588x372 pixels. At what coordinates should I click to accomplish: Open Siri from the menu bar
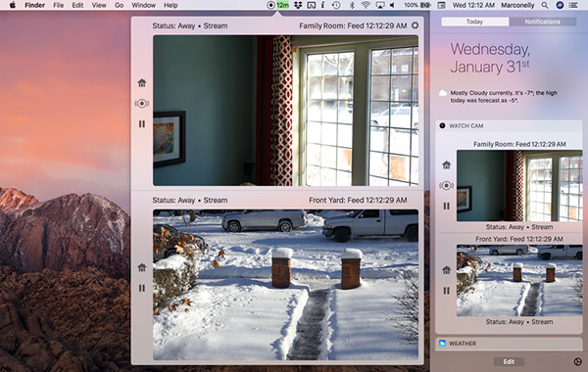560,5
